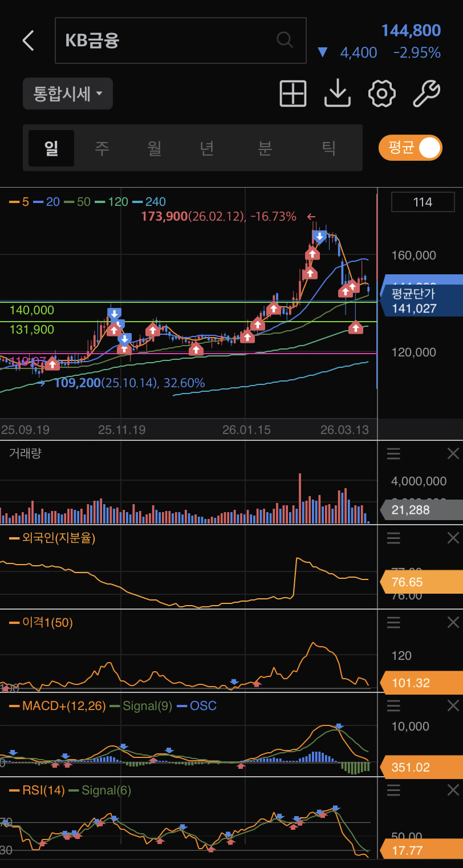This screenshot has width=463, height=868.
Task: Tap the 거래량 panel title
Action: coord(26,453)
